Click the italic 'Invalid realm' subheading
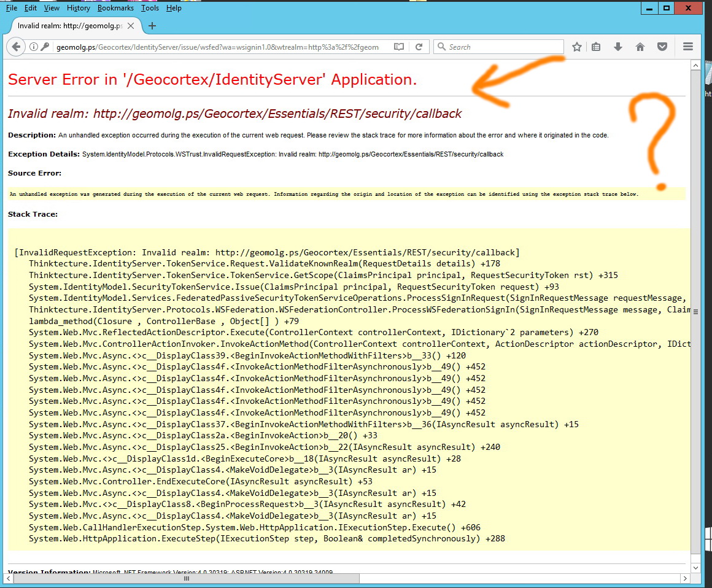The height and width of the screenshot is (588, 712). (x=234, y=114)
